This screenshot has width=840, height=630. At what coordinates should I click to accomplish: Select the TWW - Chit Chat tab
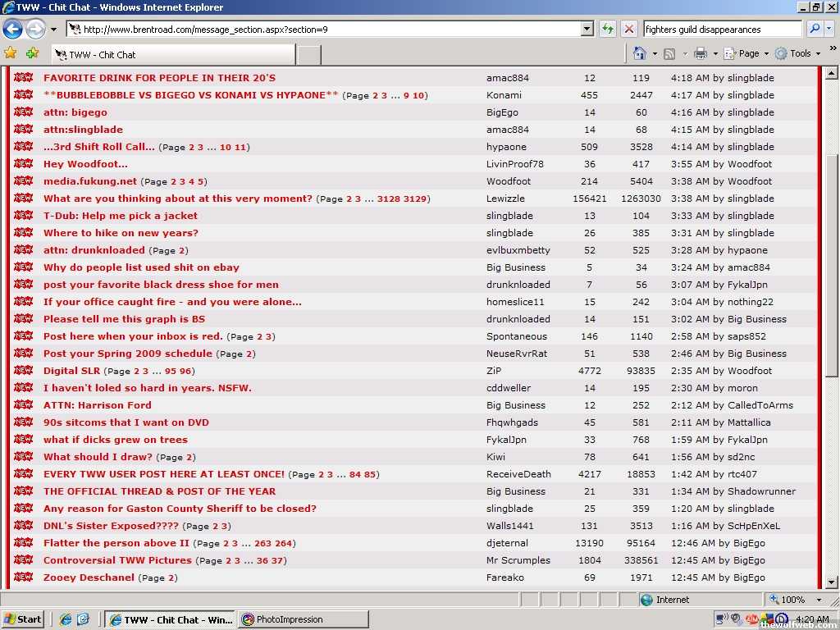(x=172, y=55)
